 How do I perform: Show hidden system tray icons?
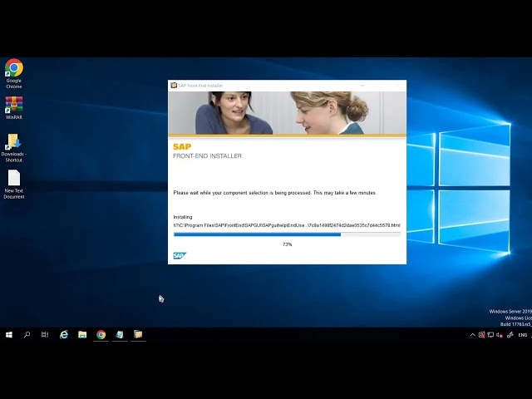[x=472, y=335]
